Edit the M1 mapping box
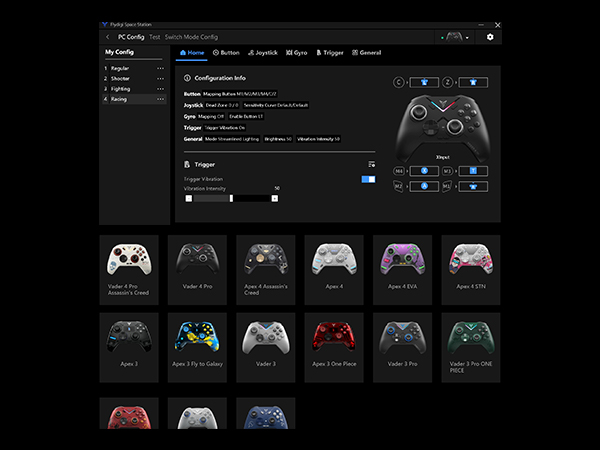Image resolution: width=600 pixels, height=450 pixels. [473, 187]
